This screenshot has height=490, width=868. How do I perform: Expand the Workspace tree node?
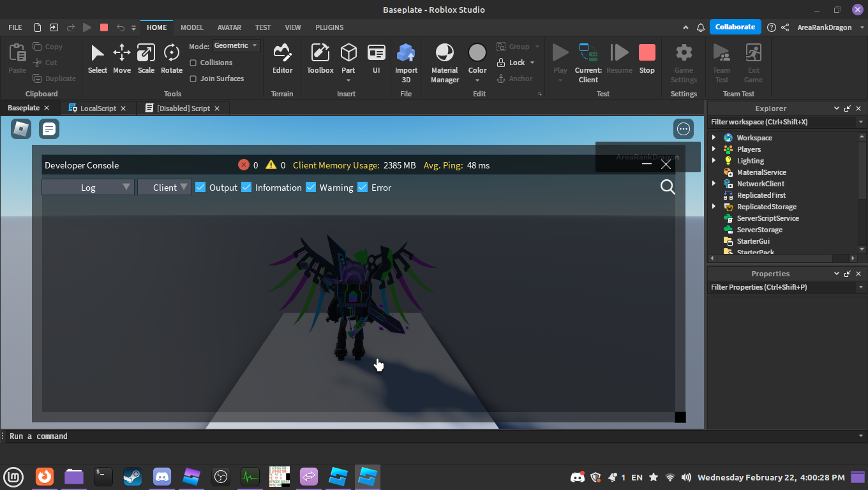(714, 138)
